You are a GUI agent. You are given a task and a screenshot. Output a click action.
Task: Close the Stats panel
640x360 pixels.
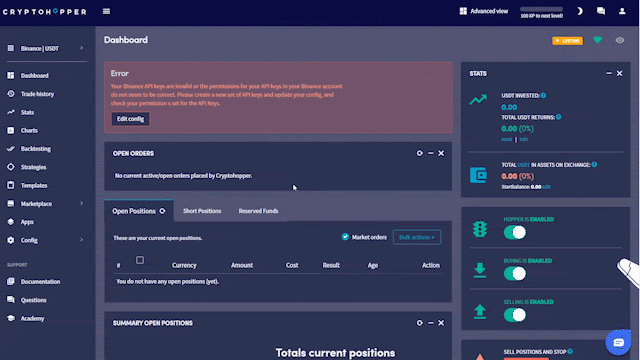point(620,73)
